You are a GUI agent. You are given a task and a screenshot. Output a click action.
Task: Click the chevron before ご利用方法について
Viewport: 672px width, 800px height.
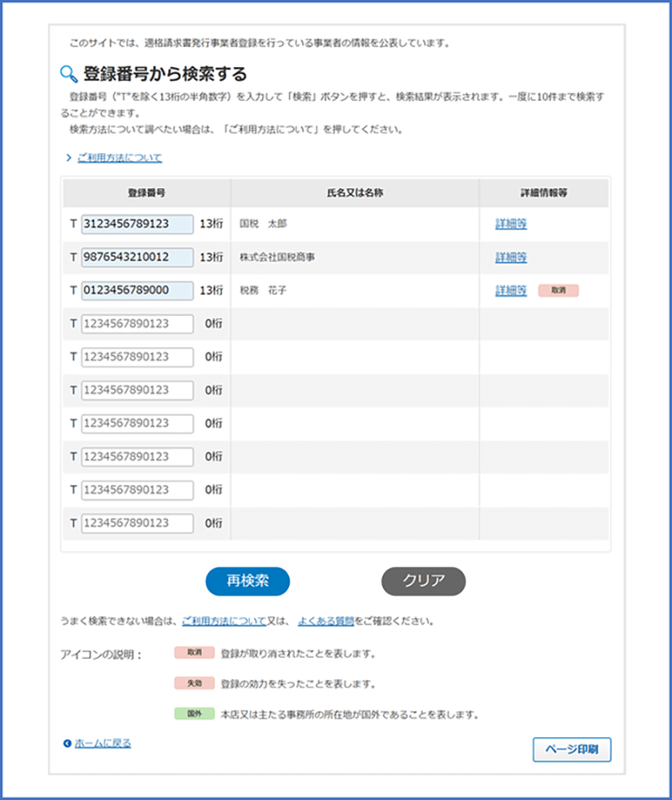tap(68, 158)
